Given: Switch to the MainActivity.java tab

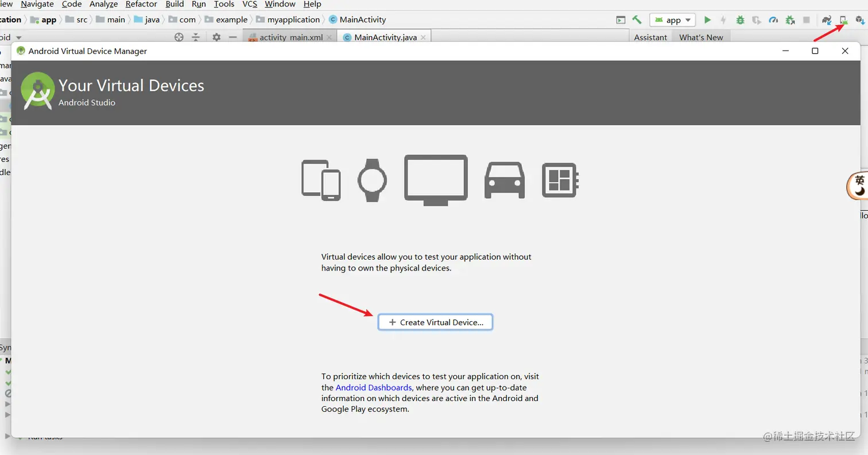Looking at the screenshot, I should pyautogui.click(x=385, y=37).
